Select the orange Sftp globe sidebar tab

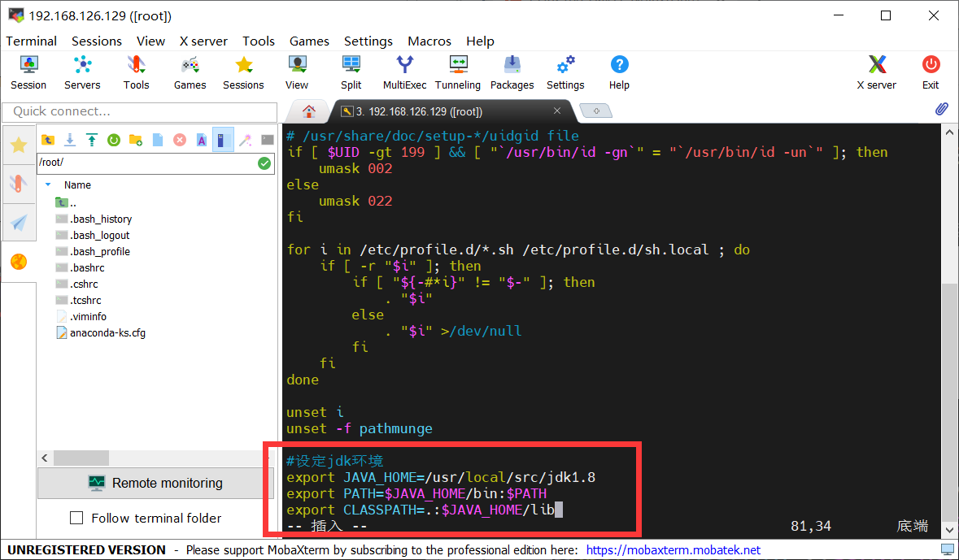19,262
